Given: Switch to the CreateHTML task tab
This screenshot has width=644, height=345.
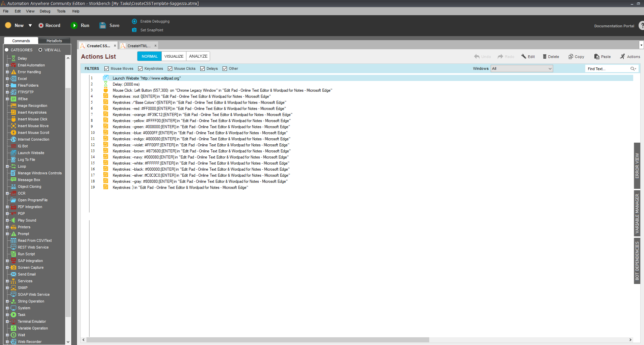Looking at the screenshot, I should pos(139,46).
